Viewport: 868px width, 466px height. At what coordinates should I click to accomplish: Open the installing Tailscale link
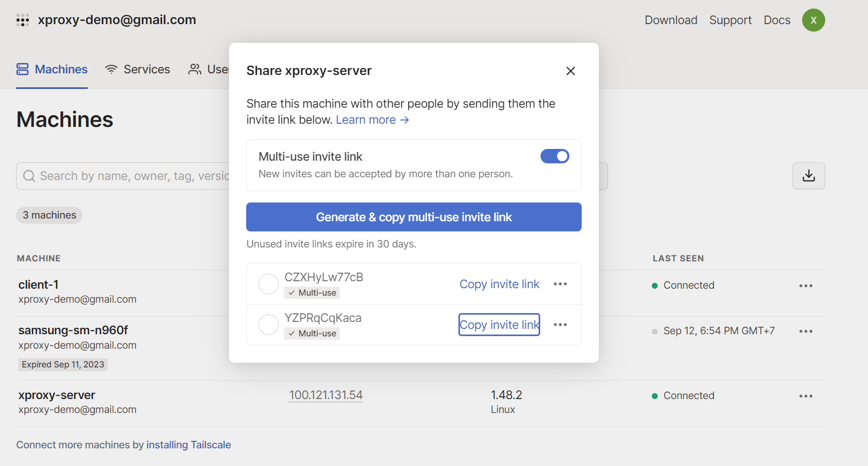pos(188,445)
